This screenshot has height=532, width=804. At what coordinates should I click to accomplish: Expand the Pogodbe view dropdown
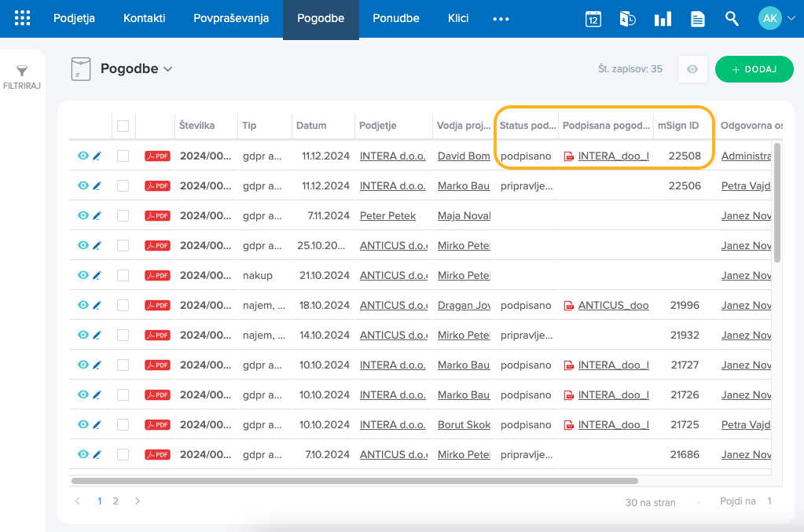pyautogui.click(x=167, y=69)
